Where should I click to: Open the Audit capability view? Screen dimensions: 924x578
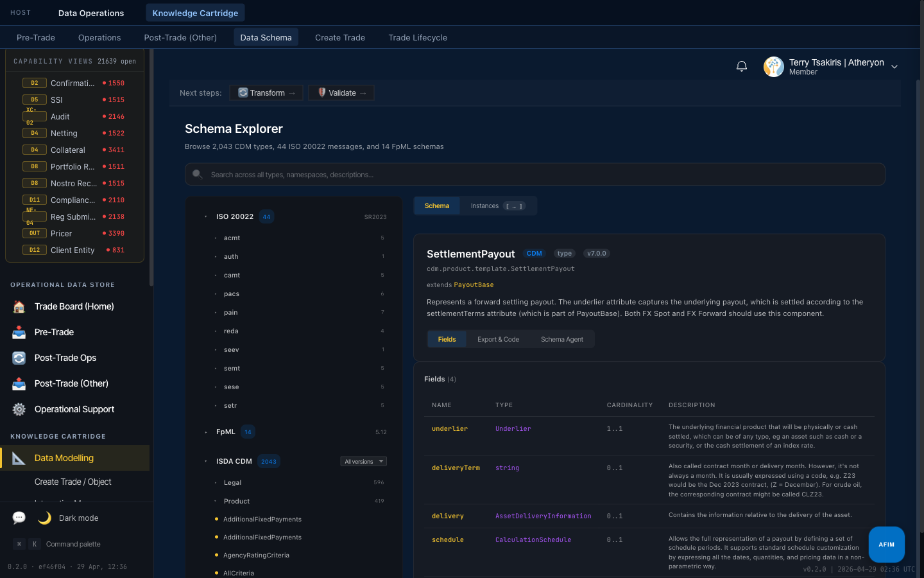74,116
